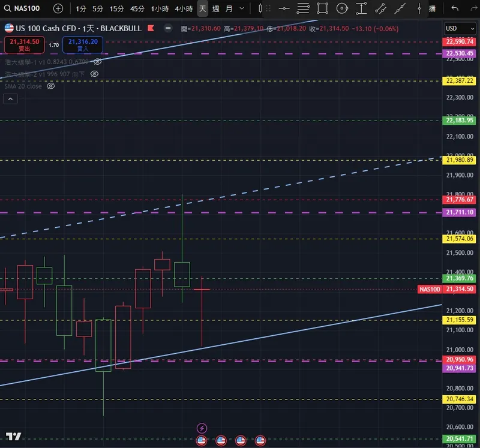Image resolution: width=480 pixels, height=448 pixels.
Task: Select the circle drawing tool
Action: (x=342, y=8)
